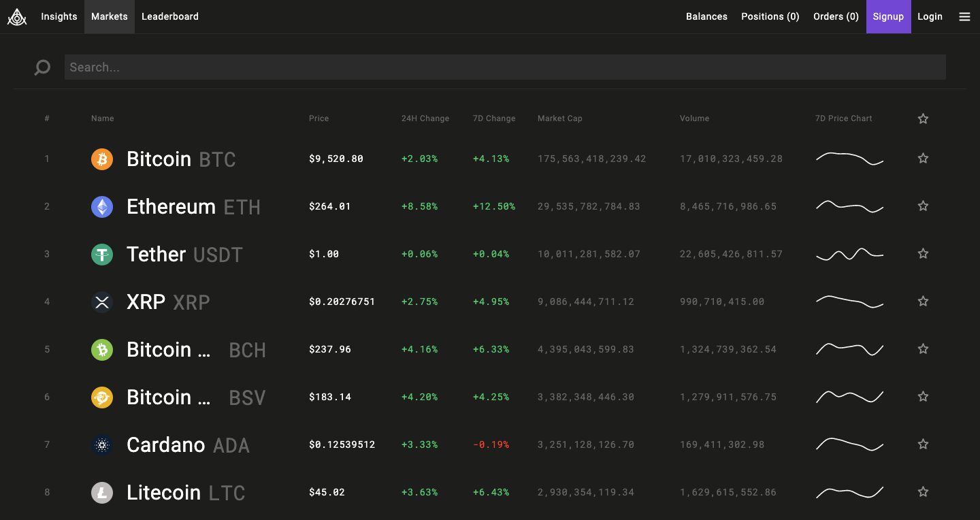Open the Markets tab
This screenshot has height=520, width=980.
click(110, 17)
